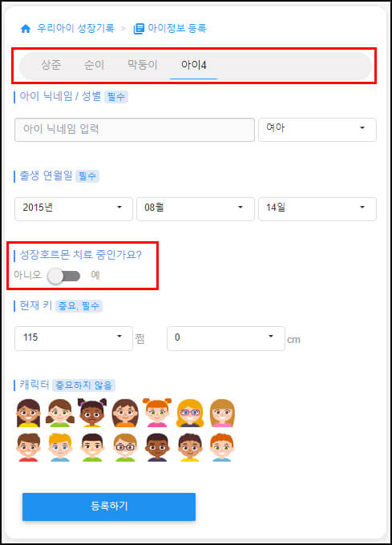Switch to the 막둥이 tab

[x=143, y=65]
